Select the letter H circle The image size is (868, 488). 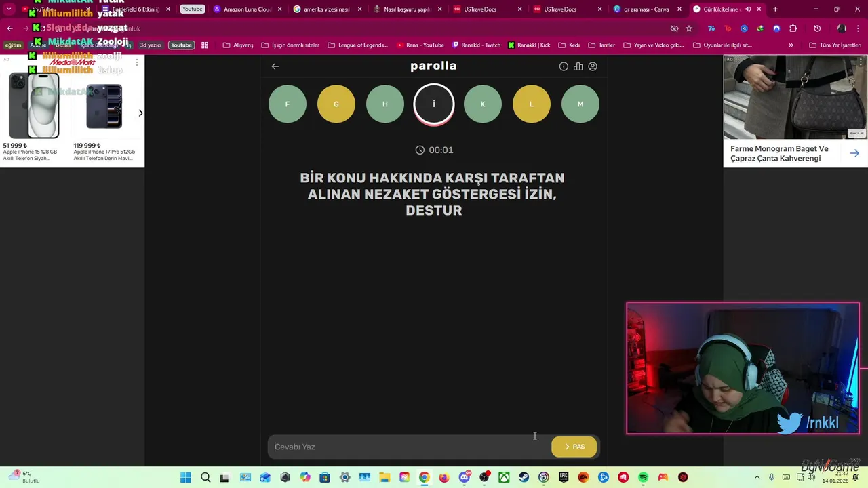coord(385,104)
